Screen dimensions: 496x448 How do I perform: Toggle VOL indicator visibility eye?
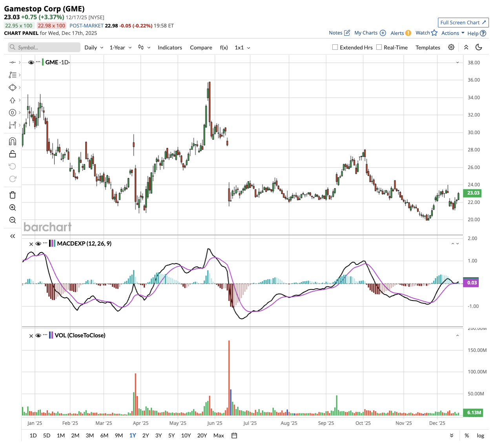pyautogui.click(x=38, y=335)
